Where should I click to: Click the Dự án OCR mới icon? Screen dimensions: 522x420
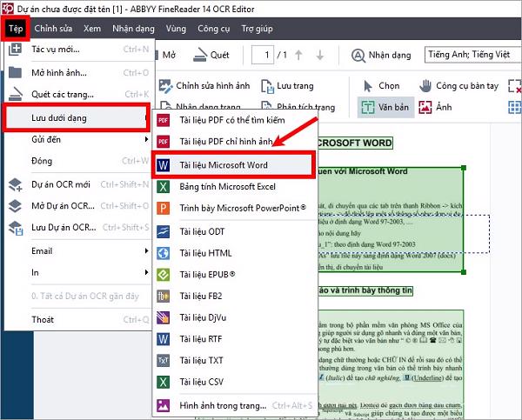click(x=16, y=184)
